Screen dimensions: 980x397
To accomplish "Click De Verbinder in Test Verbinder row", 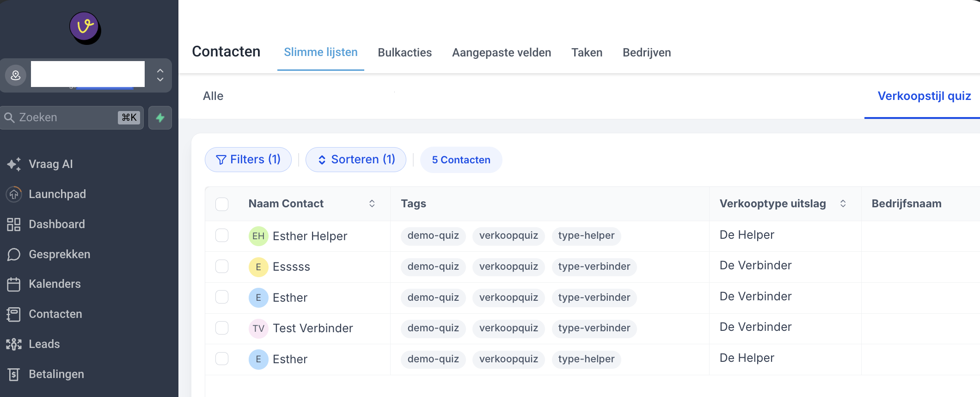I will click(x=755, y=327).
